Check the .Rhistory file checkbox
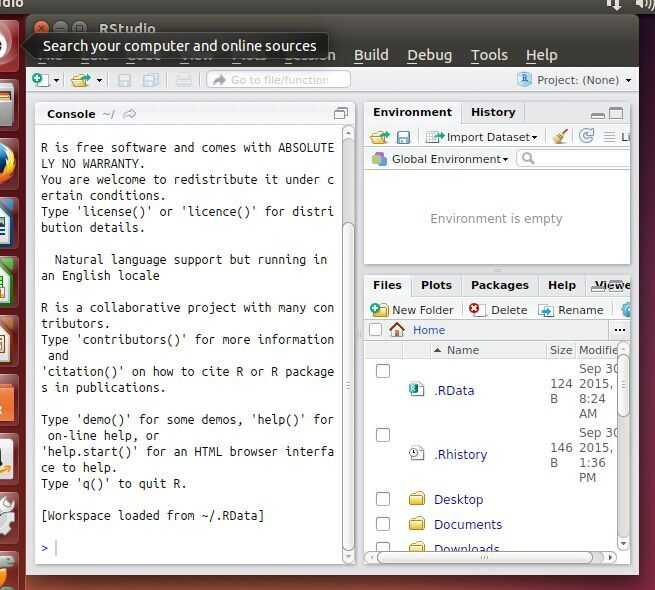The width and height of the screenshot is (655, 590). pos(383,435)
